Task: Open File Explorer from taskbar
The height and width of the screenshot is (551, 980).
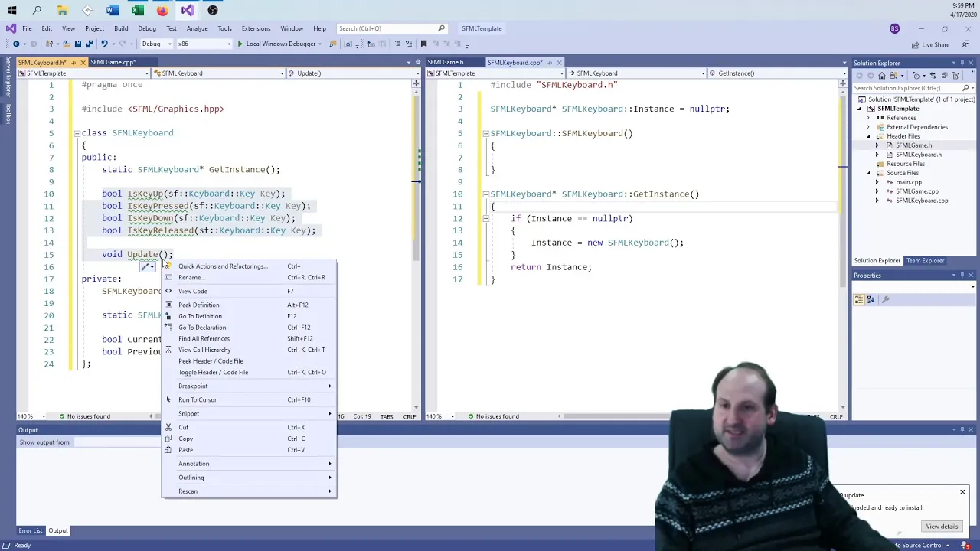Action: point(62,11)
